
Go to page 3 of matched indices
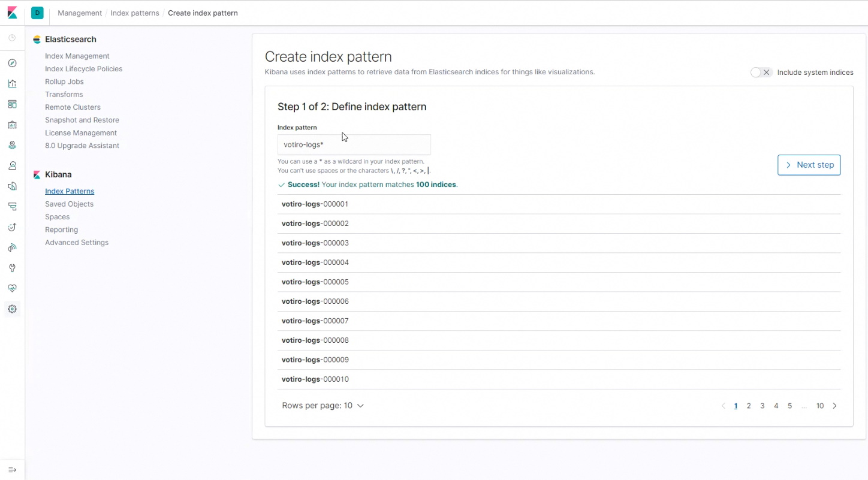point(762,406)
